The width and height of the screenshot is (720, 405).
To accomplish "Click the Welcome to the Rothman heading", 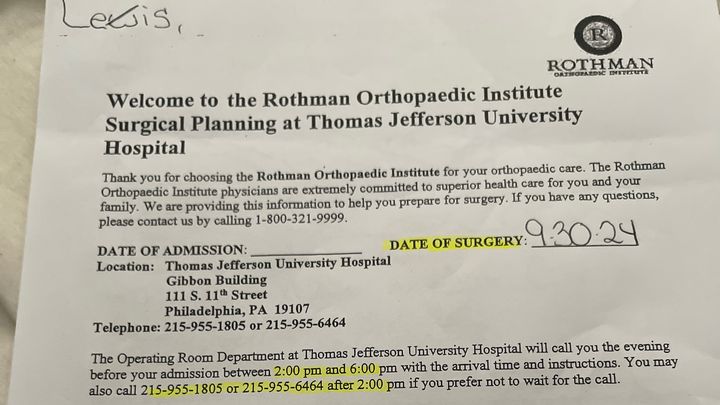I will (x=343, y=121).
